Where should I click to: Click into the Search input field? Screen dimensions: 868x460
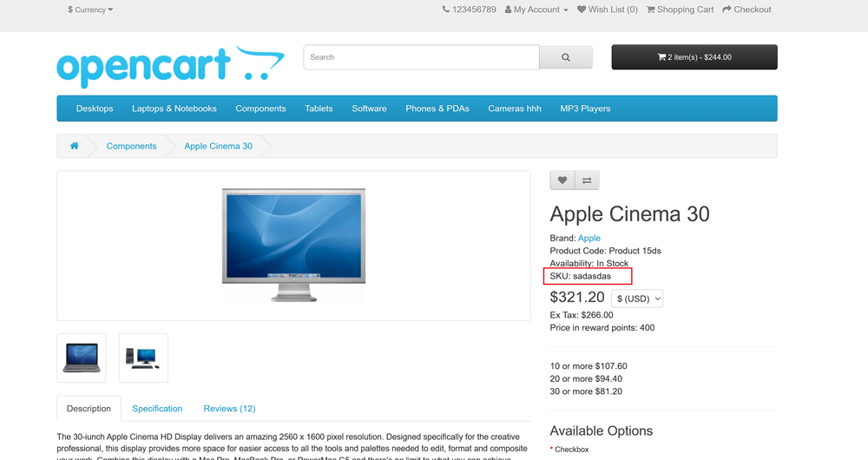[421, 57]
